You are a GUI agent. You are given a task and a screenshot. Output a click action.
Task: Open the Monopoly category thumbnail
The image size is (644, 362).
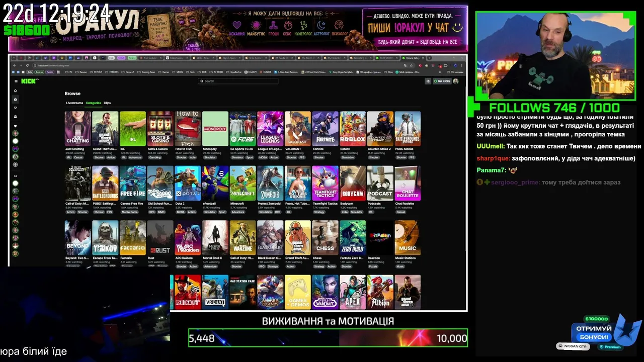[x=215, y=129]
